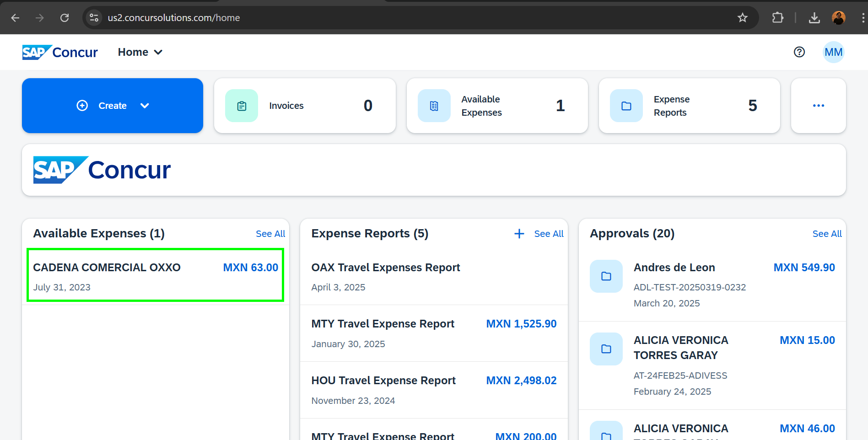Expand the Create button chevron
Image resolution: width=868 pixels, height=440 pixels.
pyautogui.click(x=145, y=106)
